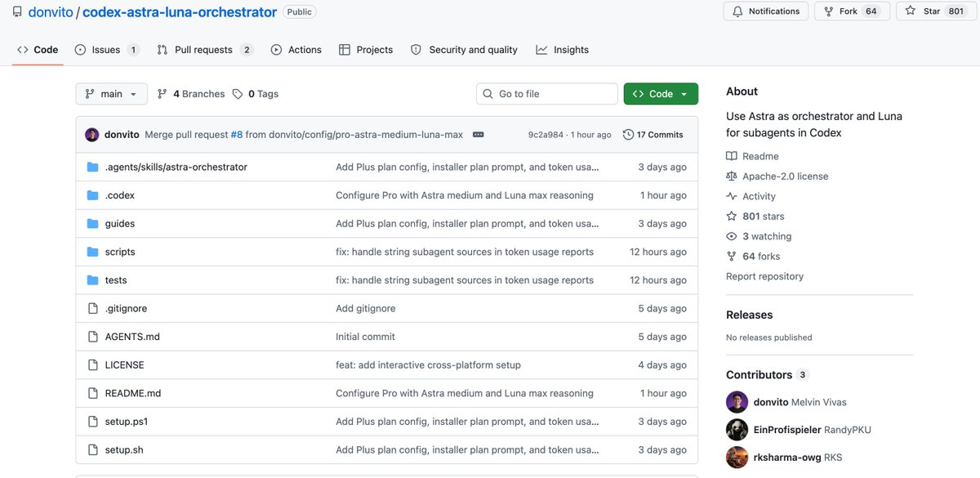Expand commit message with ellipsis button

pyautogui.click(x=479, y=134)
